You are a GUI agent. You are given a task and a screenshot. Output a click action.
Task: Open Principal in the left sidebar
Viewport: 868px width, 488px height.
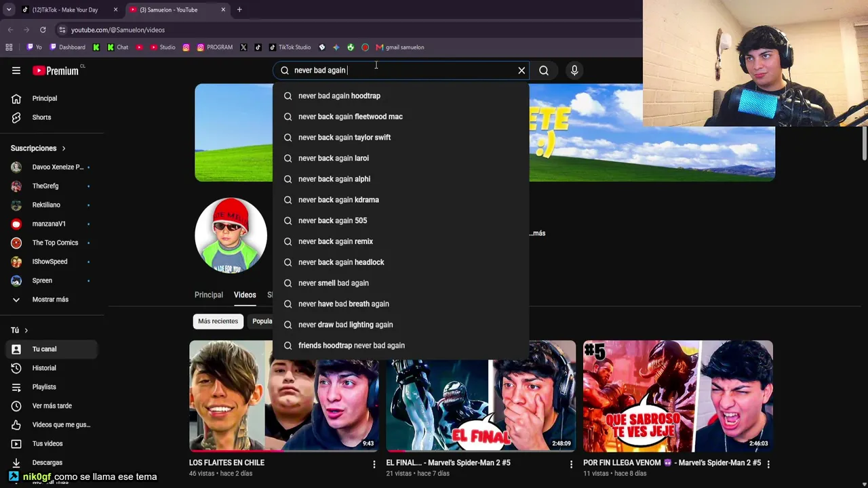click(x=52, y=98)
